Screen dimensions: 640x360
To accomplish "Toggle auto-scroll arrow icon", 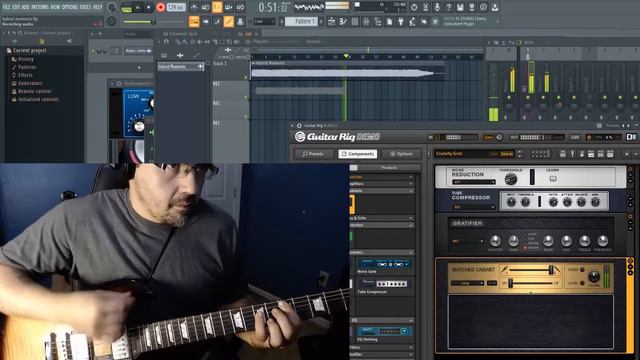I will click(x=206, y=21).
